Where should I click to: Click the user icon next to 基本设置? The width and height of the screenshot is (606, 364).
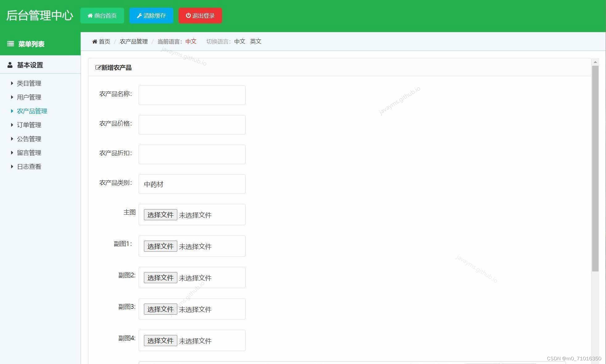click(10, 65)
